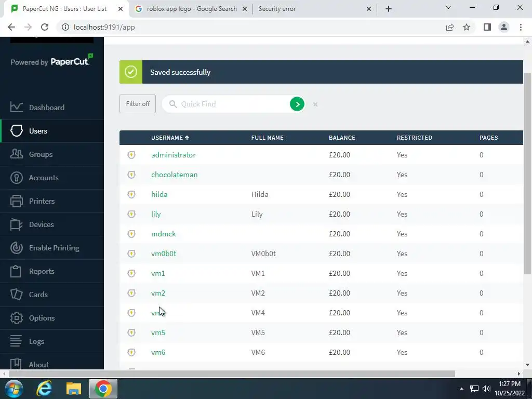Sort by the PAGES column header
Screen dimensions: 532x399
488,137
